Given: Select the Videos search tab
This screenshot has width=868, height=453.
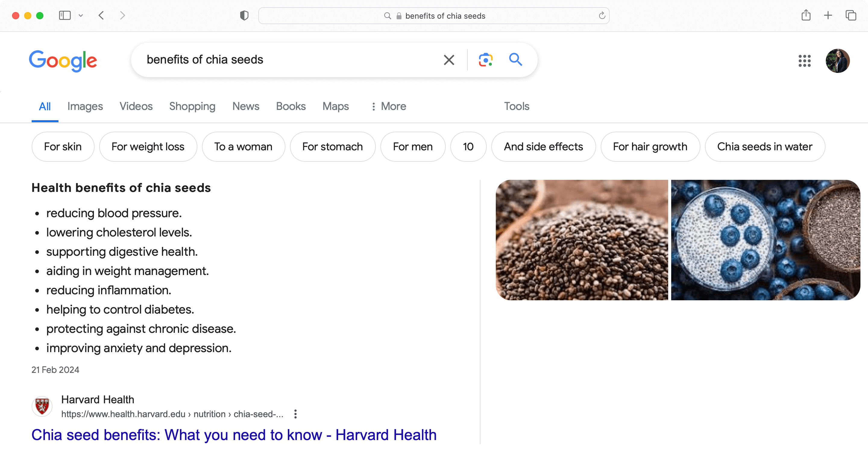Looking at the screenshot, I should pyautogui.click(x=136, y=106).
